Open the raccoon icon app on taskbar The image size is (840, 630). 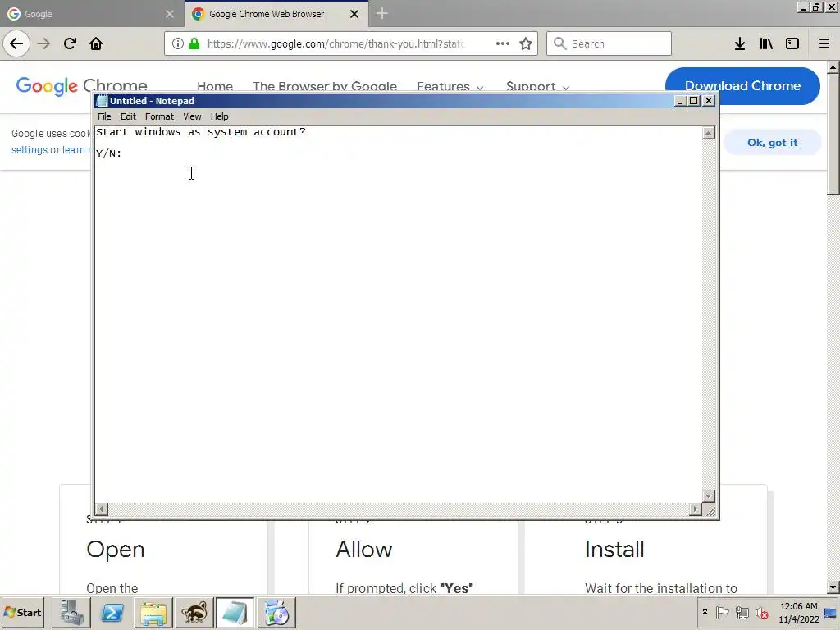194,612
